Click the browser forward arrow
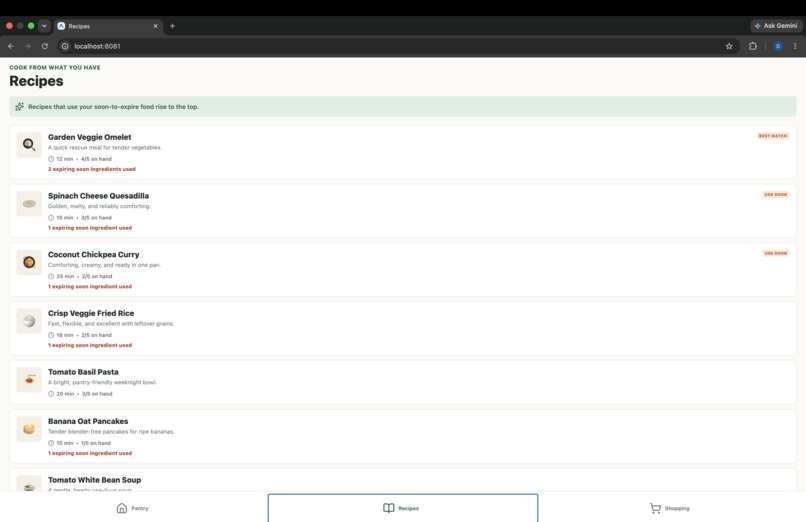 (x=28, y=46)
